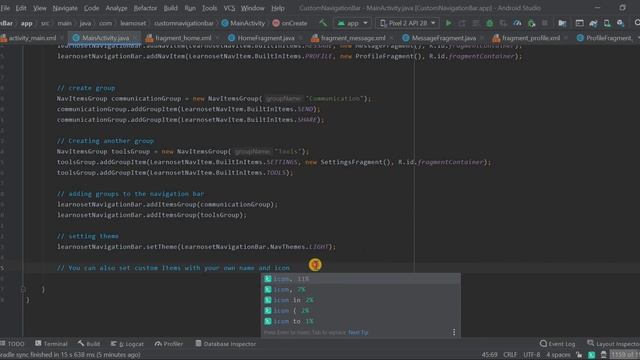The width and height of the screenshot is (640, 360).
Task: Click the '// setting theme' comment line
Action: [x=88, y=236]
